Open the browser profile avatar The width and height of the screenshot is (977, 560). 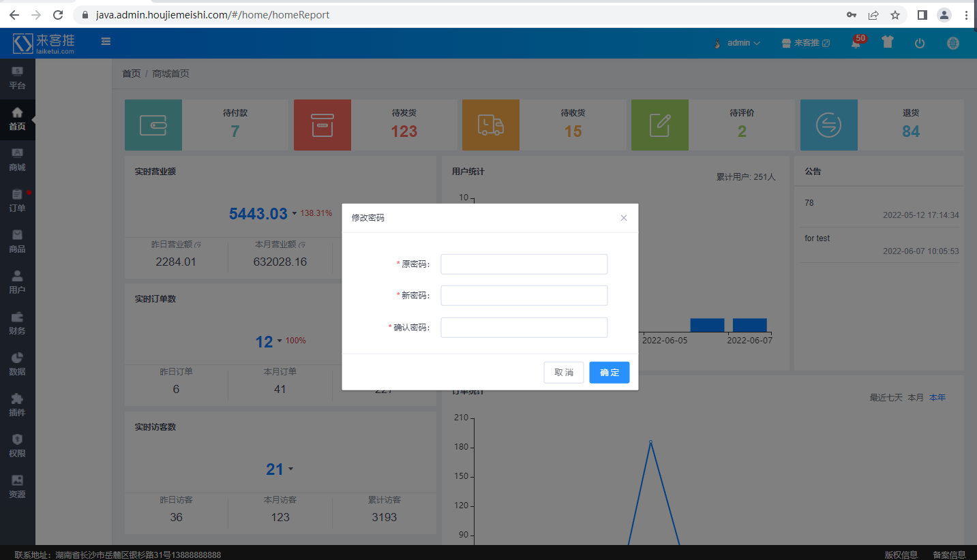pyautogui.click(x=944, y=15)
